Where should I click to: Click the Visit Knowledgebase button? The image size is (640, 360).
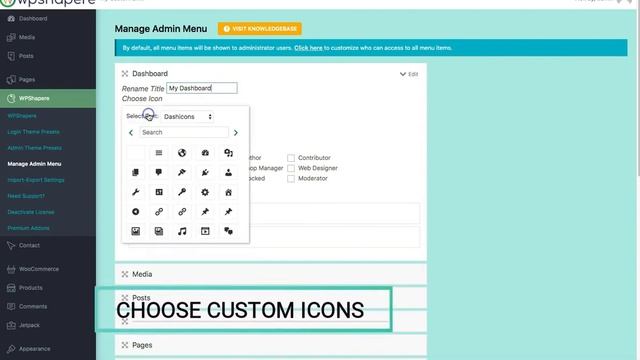(260, 29)
